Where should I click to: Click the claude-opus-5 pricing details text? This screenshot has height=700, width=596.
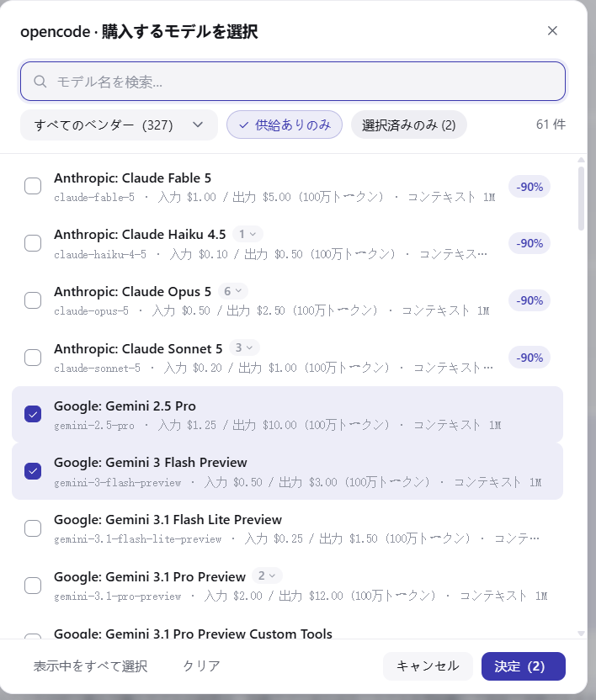point(272,311)
